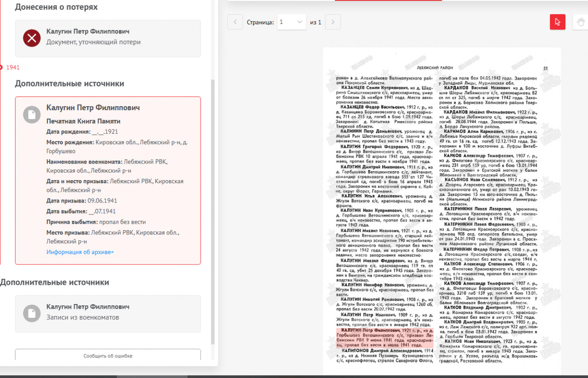Click document icon beside Записи из военкоматов

pos(32,313)
